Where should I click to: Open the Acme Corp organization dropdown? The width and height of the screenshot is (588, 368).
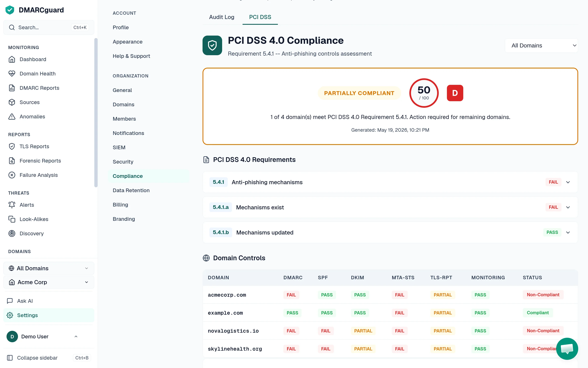coord(49,282)
